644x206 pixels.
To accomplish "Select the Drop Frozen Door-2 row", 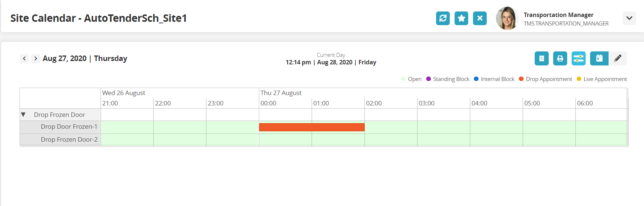I will click(x=69, y=140).
